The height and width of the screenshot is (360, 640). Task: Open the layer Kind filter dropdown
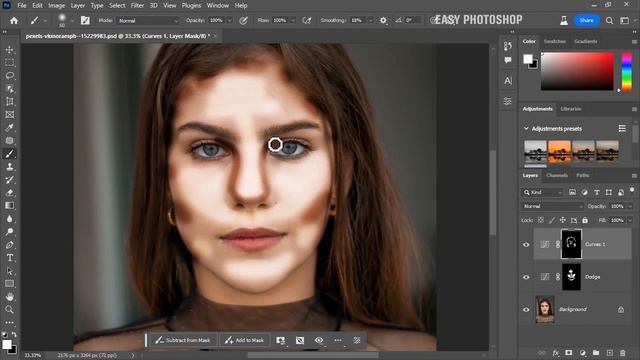pos(542,192)
